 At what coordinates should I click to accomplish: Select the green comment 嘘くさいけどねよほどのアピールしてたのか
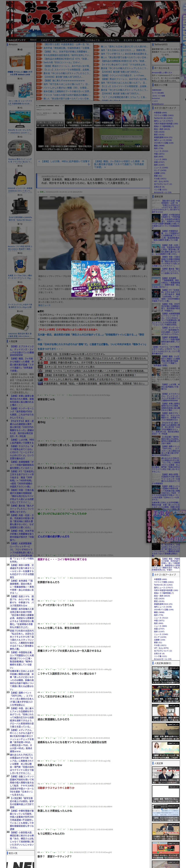click(62, 514)
